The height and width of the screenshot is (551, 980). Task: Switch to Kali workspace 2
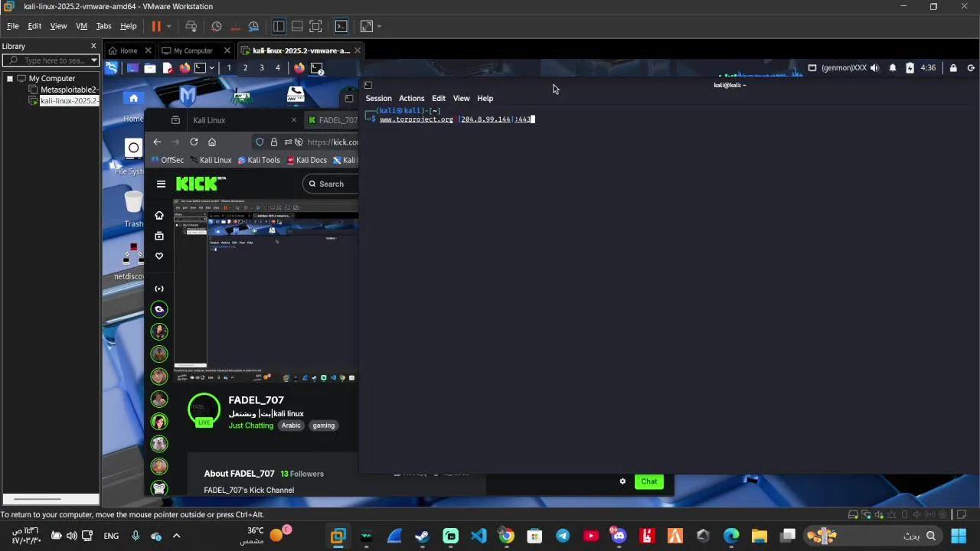click(x=245, y=68)
